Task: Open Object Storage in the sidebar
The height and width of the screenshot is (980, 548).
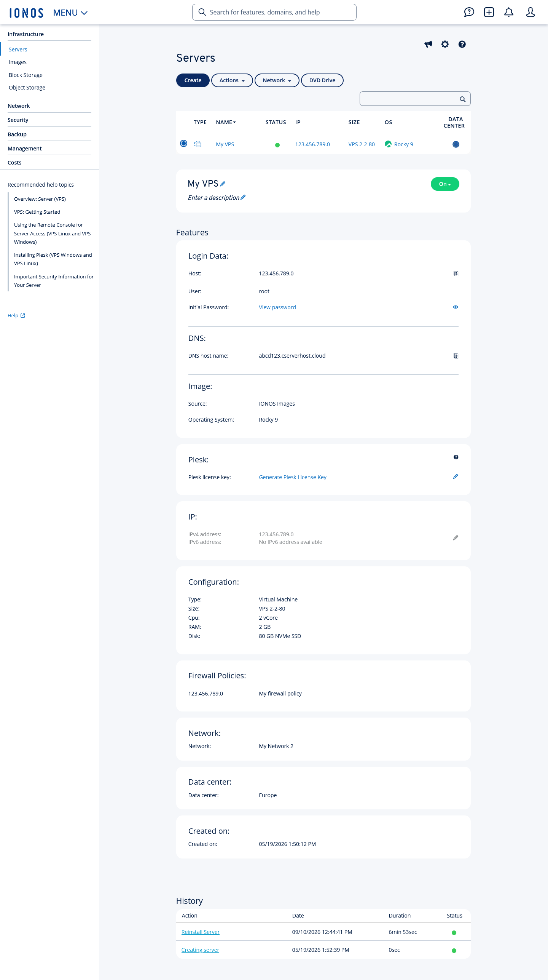Action: coord(27,88)
